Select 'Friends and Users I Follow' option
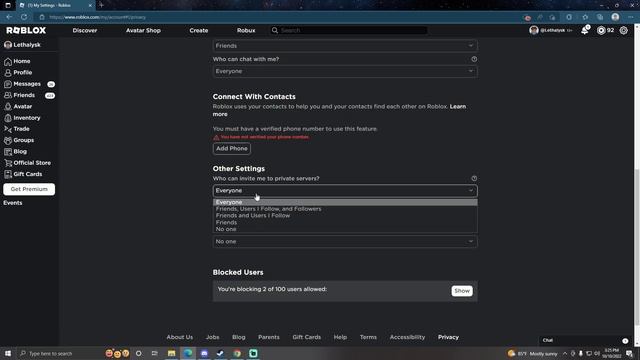Image resolution: width=640 pixels, height=360 pixels. pyautogui.click(x=345, y=216)
